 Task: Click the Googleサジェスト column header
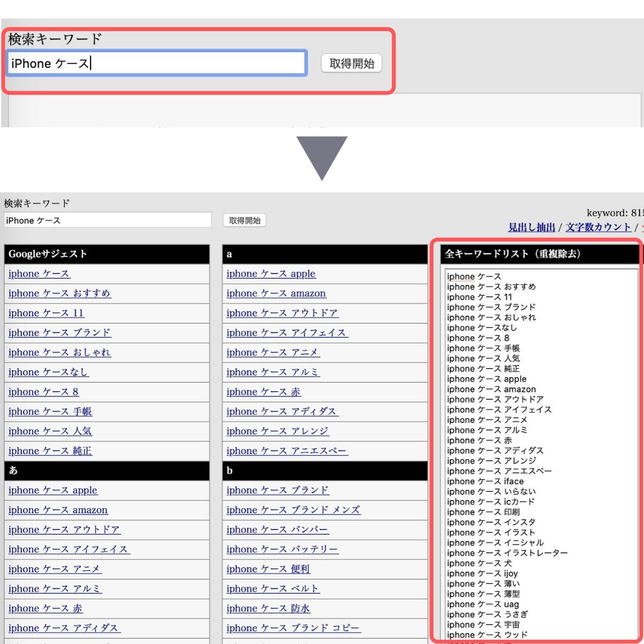pyautogui.click(x=107, y=254)
